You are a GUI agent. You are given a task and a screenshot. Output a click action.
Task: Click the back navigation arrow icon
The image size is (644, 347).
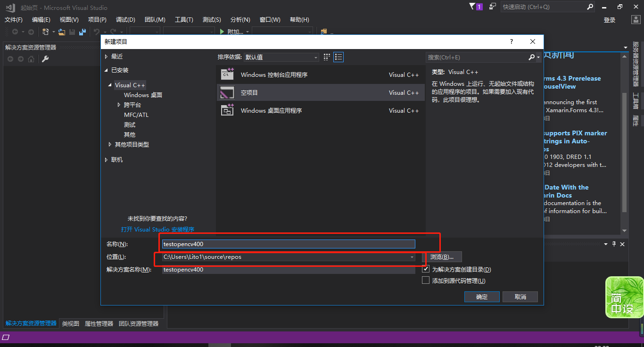(x=15, y=31)
